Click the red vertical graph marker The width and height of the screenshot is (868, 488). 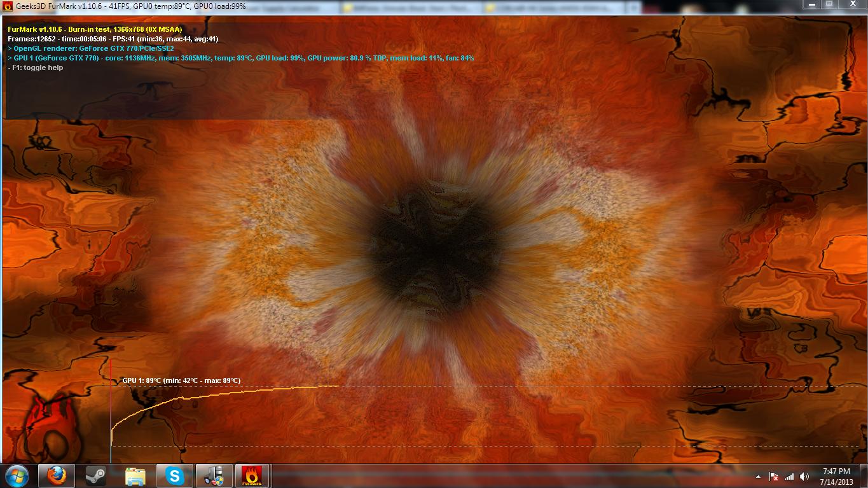coord(111,410)
